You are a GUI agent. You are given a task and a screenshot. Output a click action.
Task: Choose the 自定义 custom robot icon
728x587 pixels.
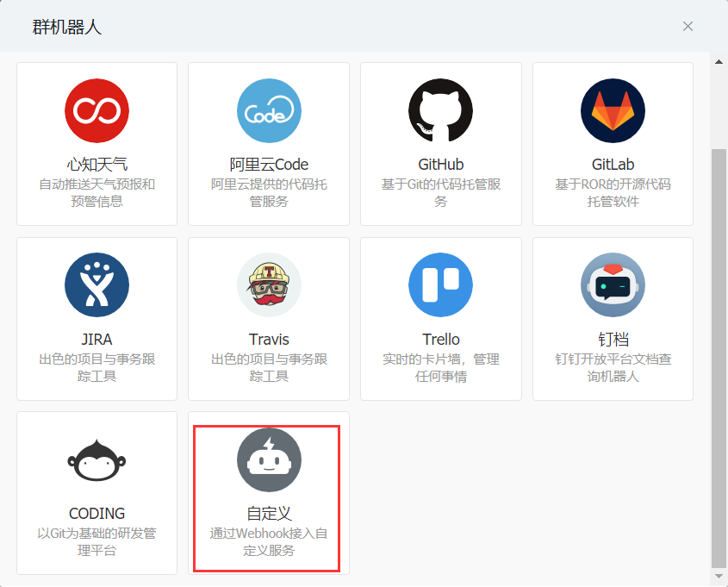click(269, 459)
